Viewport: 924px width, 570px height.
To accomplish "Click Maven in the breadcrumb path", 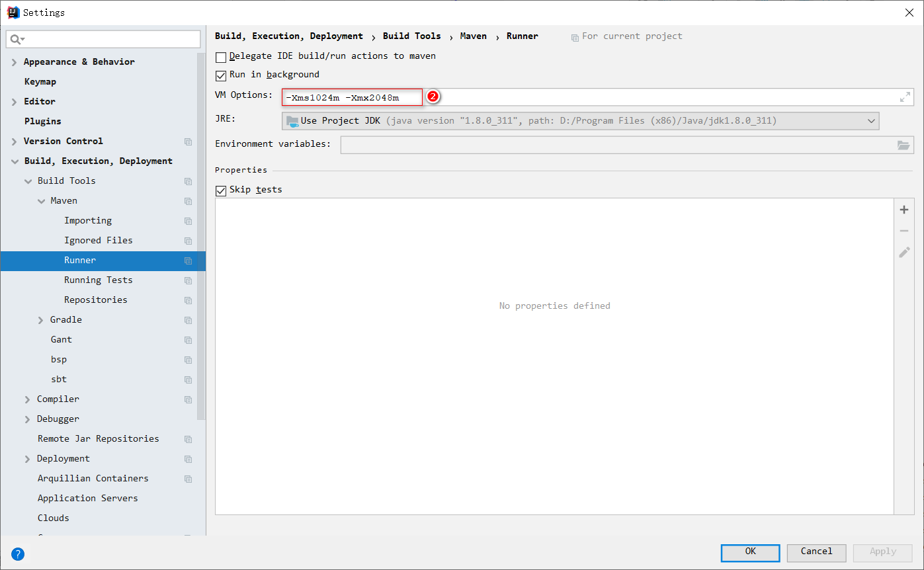I will [x=474, y=36].
